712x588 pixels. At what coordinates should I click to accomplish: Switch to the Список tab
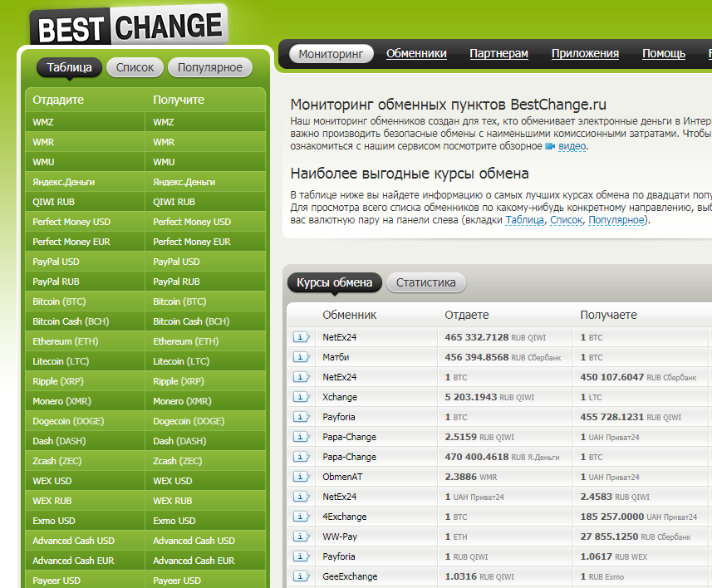coord(135,67)
